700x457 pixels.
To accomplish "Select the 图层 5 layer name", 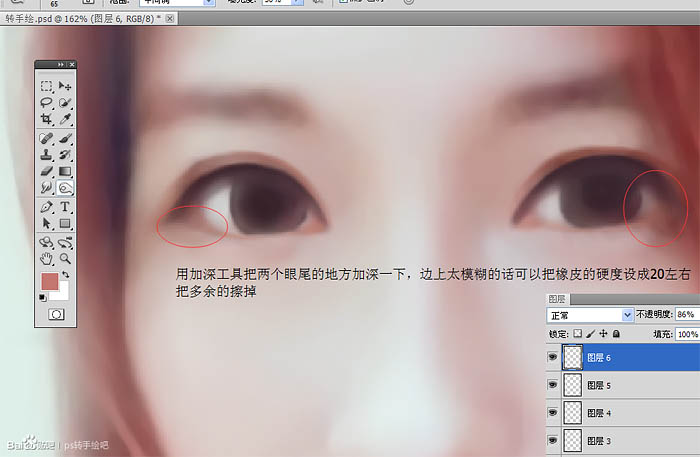I will tap(599, 385).
